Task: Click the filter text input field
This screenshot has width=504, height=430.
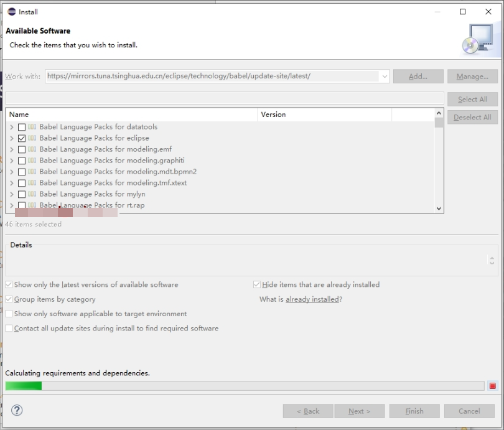Action: [x=225, y=98]
